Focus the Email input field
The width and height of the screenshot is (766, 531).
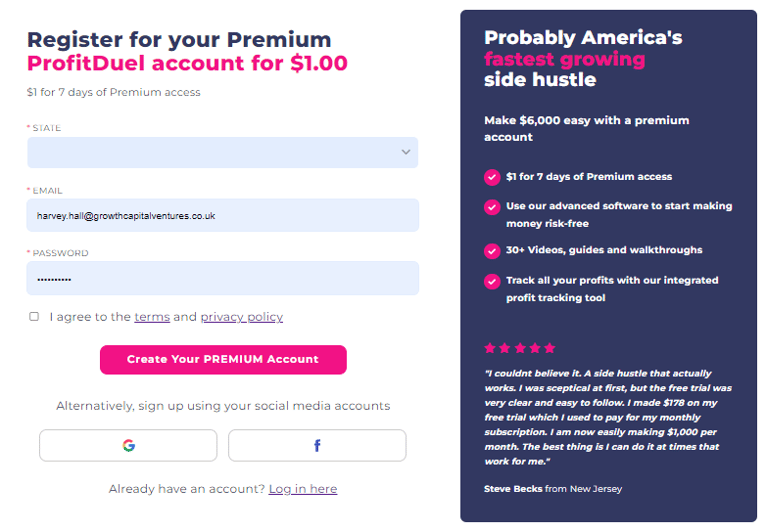[x=222, y=215]
